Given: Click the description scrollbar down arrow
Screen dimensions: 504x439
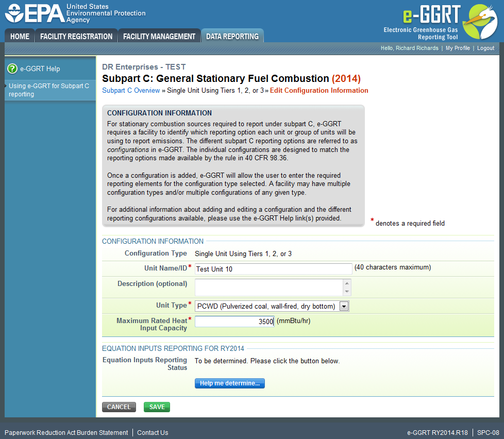Looking at the screenshot, I should (x=347, y=292).
